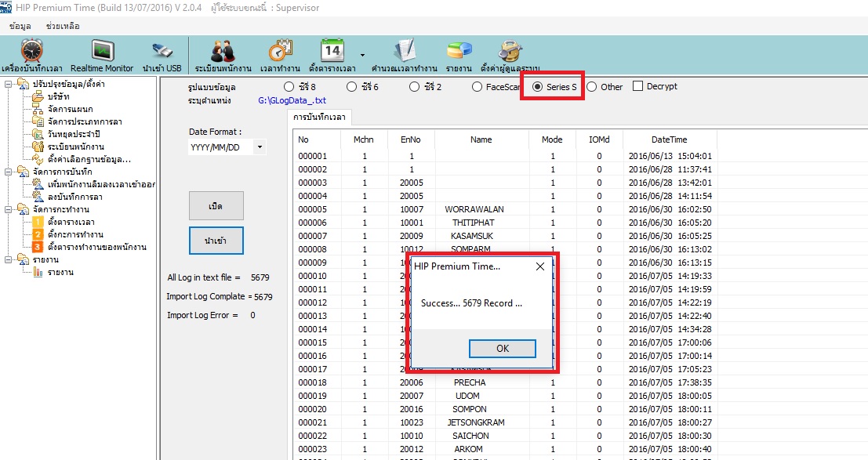868x460 pixels.
Task: Open ตั้งค่าเลือกฐานข้อมูล database setting in tree
Action: tap(89, 159)
